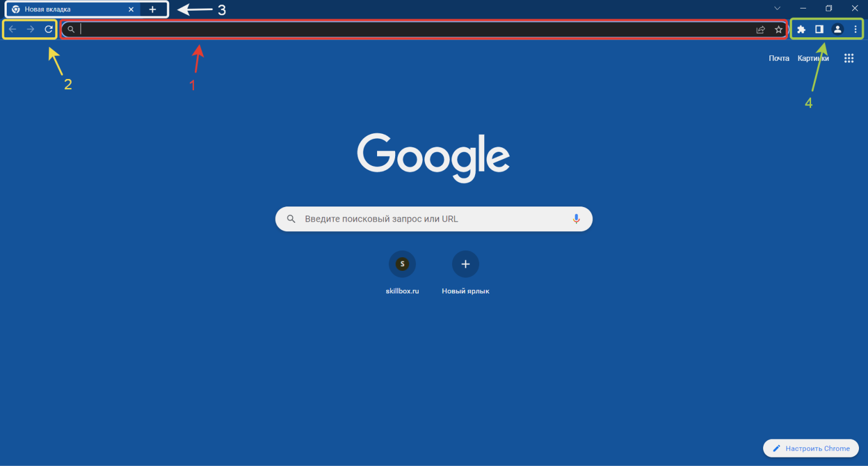Open the Google apps grid
The height and width of the screenshot is (466, 868).
pyautogui.click(x=849, y=58)
